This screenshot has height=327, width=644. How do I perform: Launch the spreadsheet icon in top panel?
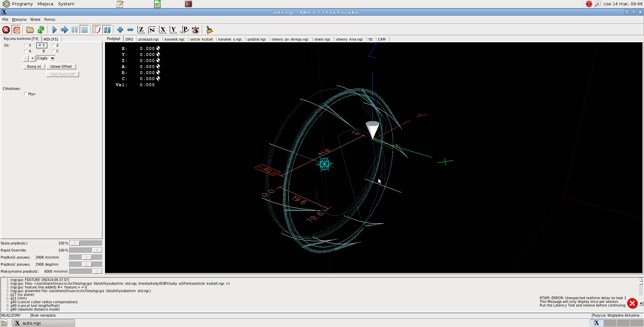coord(157,4)
